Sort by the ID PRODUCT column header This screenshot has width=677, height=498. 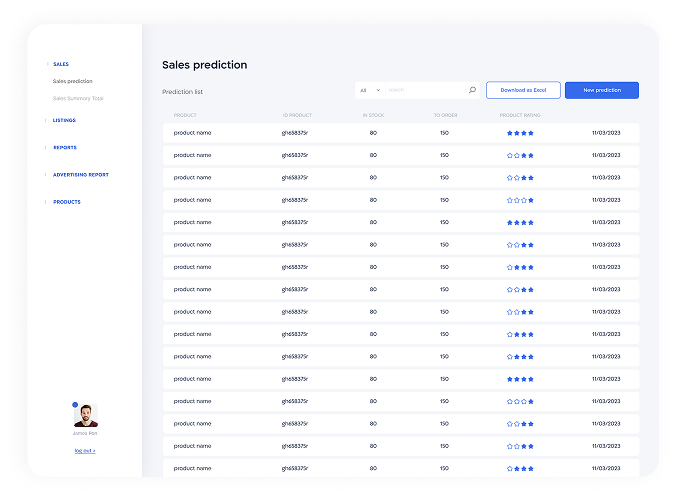pos(297,115)
